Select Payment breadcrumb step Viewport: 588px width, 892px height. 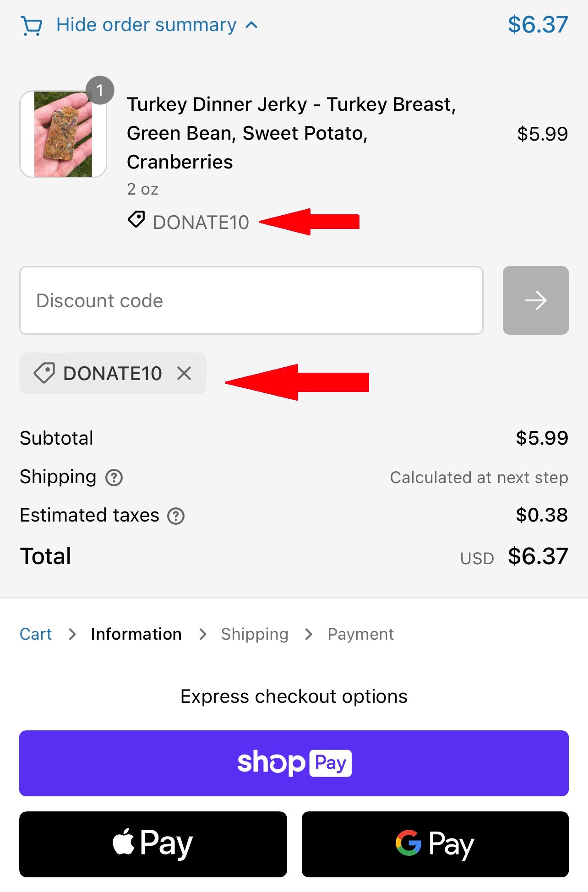360,634
